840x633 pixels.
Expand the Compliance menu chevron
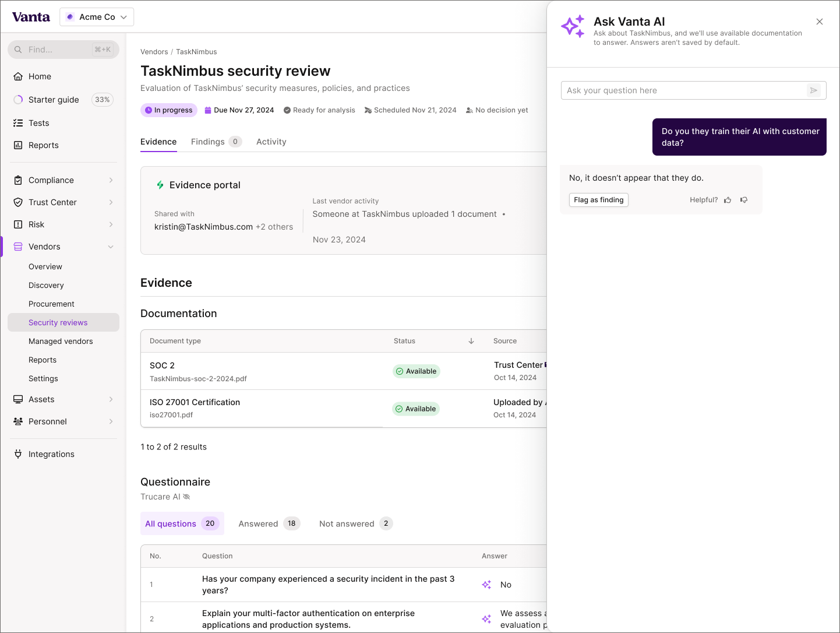pyautogui.click(x=111, y=180)
